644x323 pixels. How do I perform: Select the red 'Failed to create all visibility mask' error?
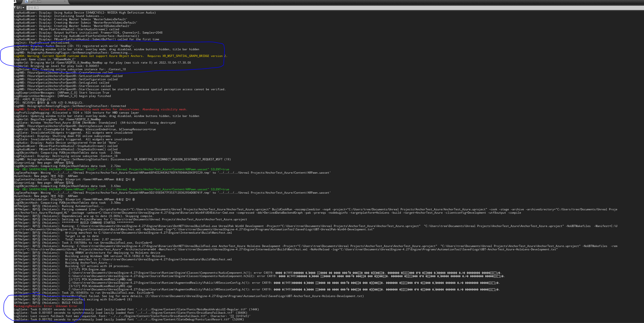(101, 109)
